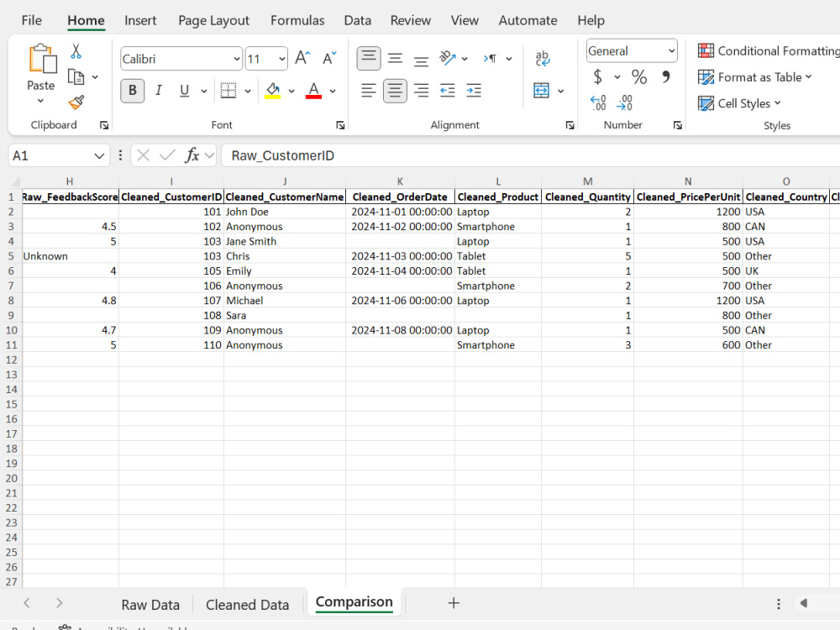Open the Data ribbon tab

coord(357,20)
